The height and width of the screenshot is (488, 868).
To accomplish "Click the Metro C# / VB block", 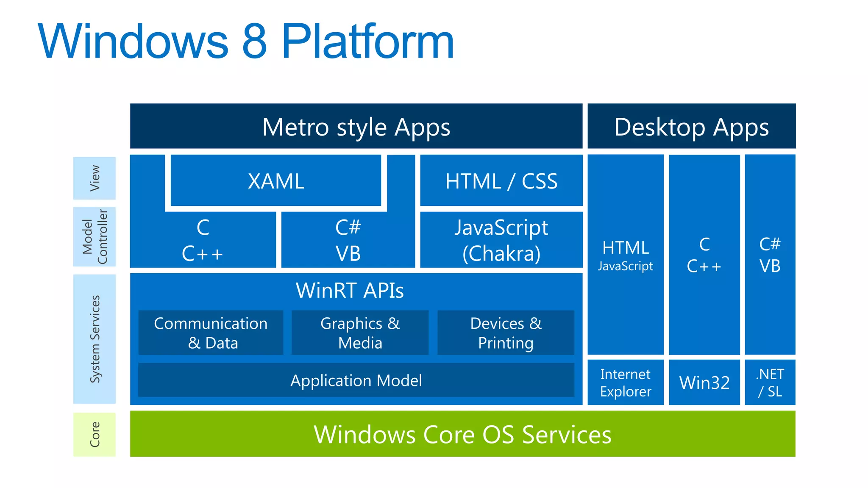I will [348, 240].
